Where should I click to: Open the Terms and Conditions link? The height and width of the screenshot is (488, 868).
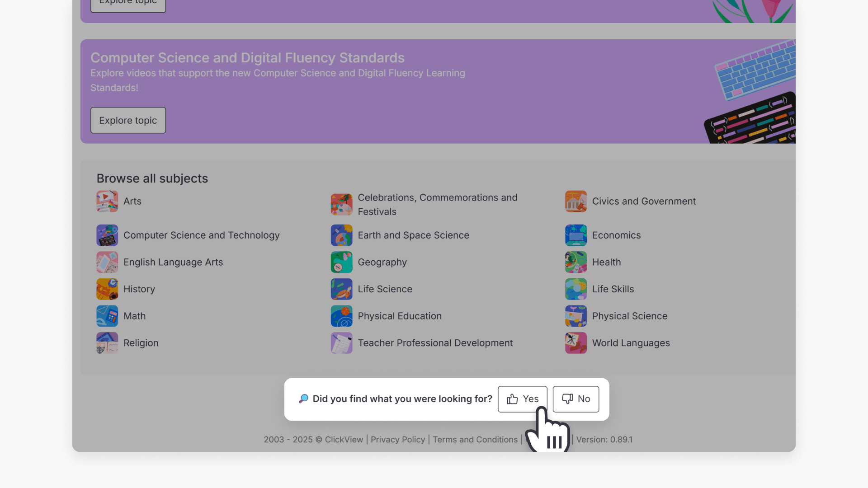(x=474, y=439)
